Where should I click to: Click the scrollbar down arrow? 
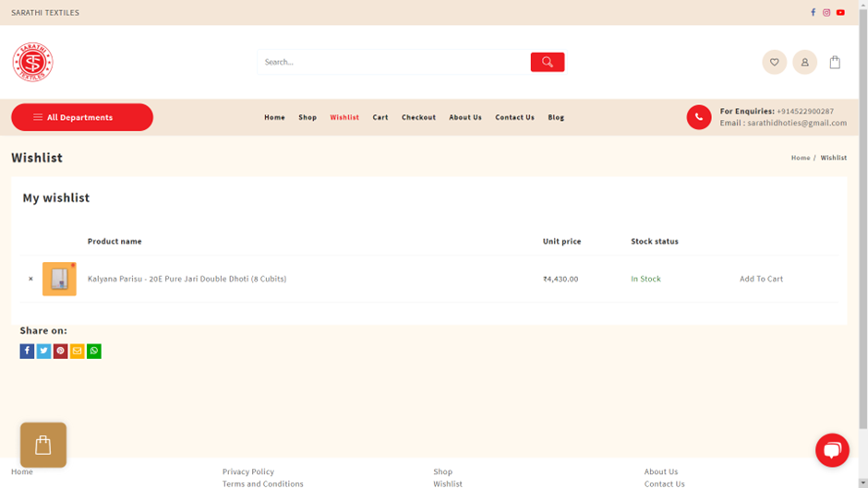[x=863, y=483]
